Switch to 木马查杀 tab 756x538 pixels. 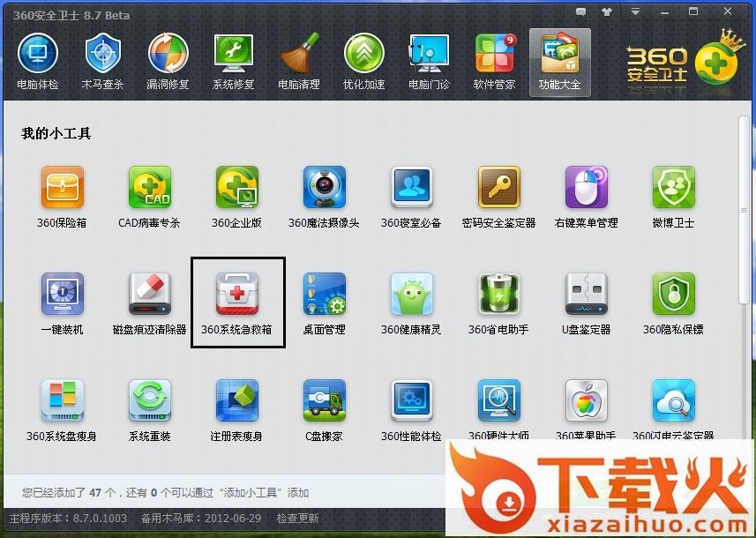coord(103,62)
